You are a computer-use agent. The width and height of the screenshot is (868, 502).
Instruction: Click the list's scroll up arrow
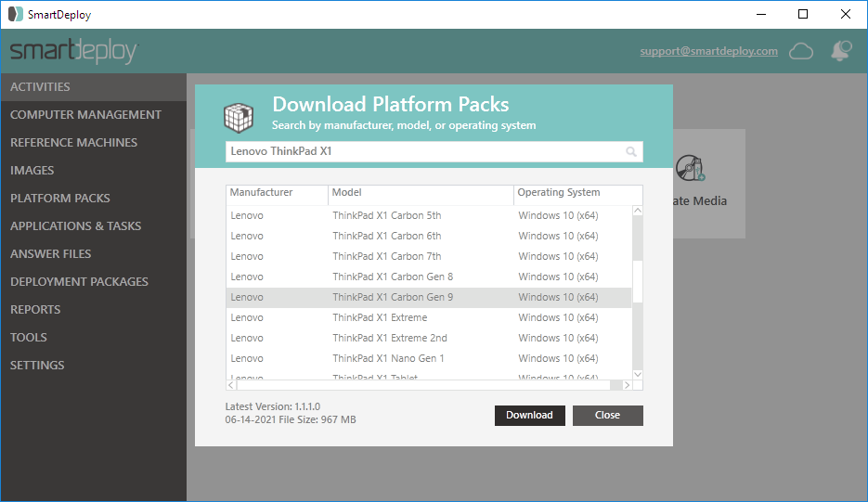pyautogui.click(x=637, y=211)
